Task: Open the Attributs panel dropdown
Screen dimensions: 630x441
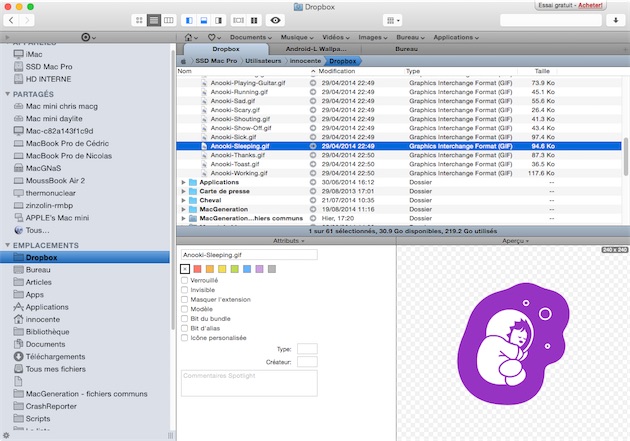Action: (288, 241)
